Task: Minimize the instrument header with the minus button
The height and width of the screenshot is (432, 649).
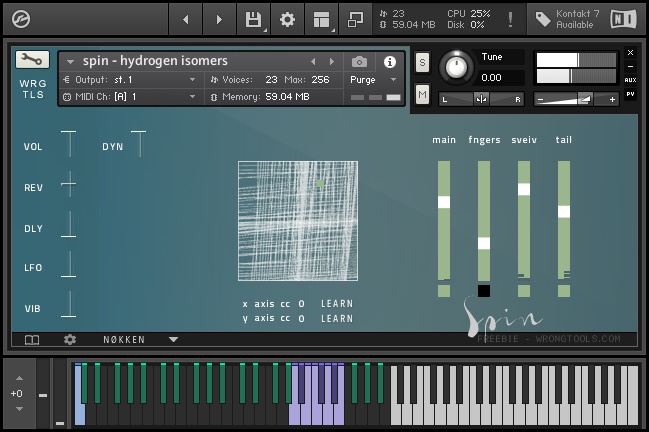Action: pos(630,66)
